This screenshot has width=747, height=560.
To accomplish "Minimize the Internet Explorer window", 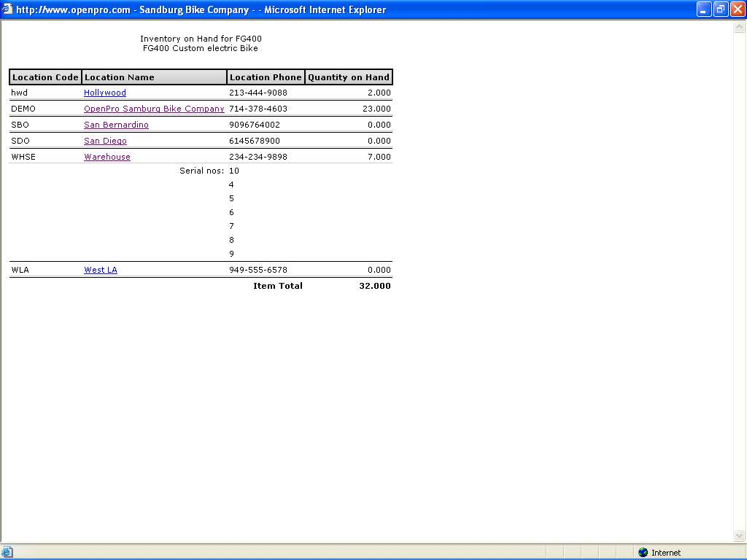I will [704, 9].
